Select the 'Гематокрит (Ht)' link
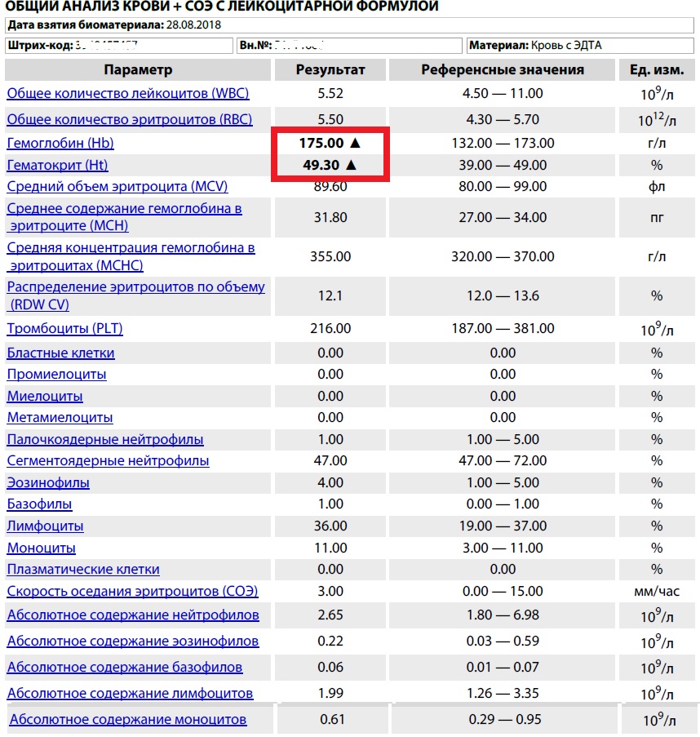The height and width of the screenshot is (737, 700). click(59, 165)
